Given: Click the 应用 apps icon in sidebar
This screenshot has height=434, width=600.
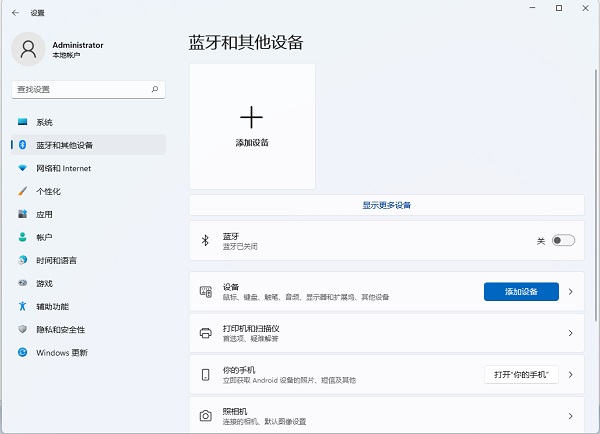Looking at the screenshot, I should pos(23,214).
